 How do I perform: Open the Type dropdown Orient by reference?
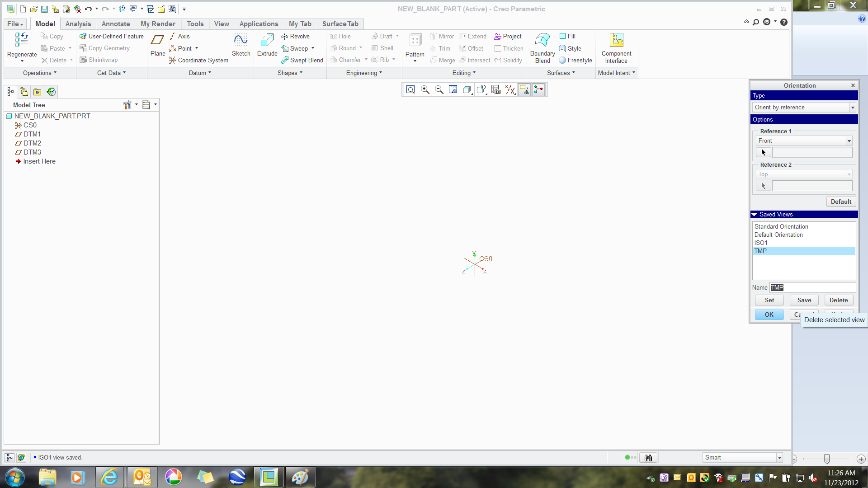[804, 108]
